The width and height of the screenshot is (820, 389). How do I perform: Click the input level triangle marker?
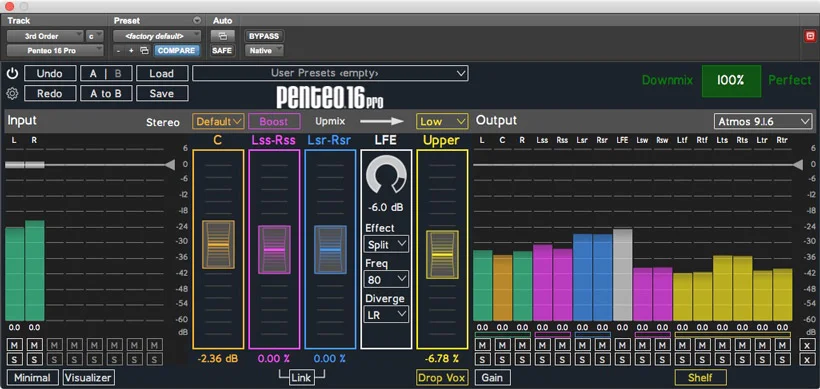[169, 165]
